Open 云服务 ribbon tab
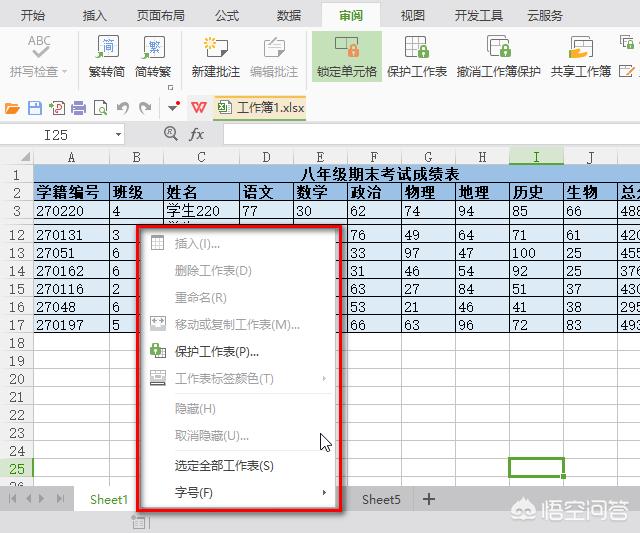The width and height of the screenshot is (640, 533). [x=545, y=16]
